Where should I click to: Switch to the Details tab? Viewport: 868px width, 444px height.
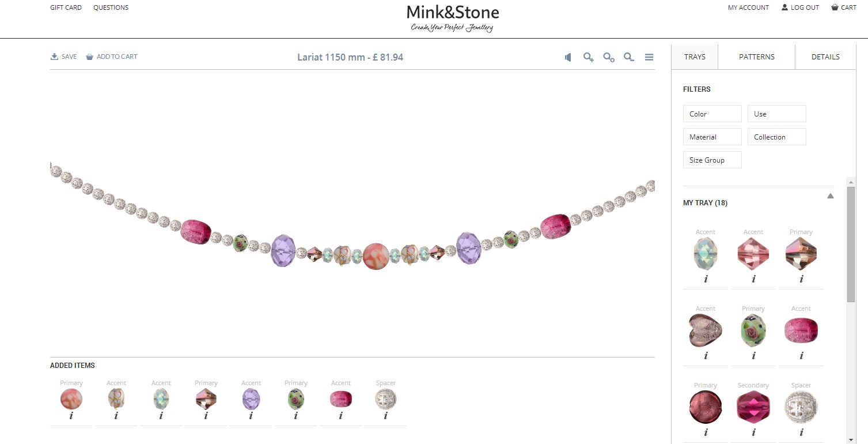tap(825, 57)
